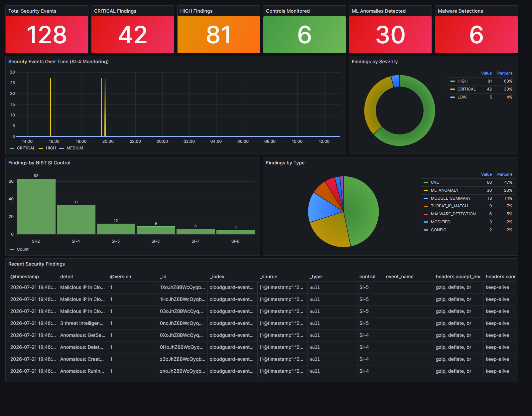Toggle HIGH in Findings by Severity legend

pos(462,81)
